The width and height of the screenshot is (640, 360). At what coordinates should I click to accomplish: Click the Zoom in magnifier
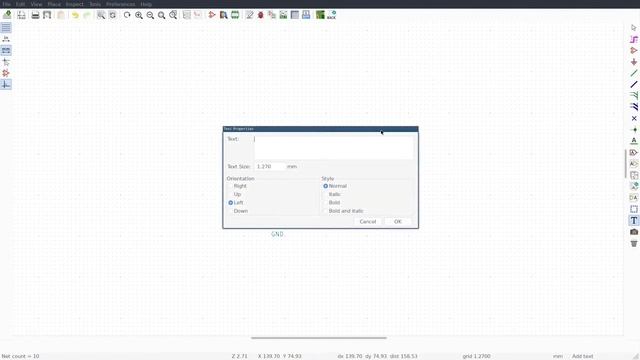click(139, 15)
